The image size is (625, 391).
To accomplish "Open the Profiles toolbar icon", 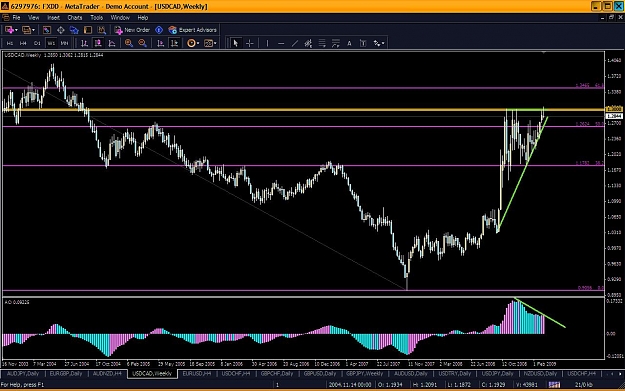I will (26, 30).
